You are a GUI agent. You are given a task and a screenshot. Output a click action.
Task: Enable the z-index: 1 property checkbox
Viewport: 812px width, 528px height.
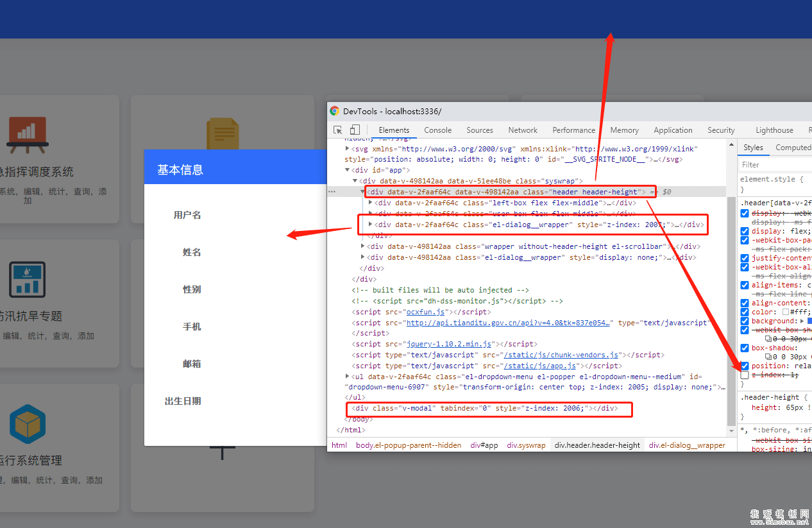pos(745,375)
